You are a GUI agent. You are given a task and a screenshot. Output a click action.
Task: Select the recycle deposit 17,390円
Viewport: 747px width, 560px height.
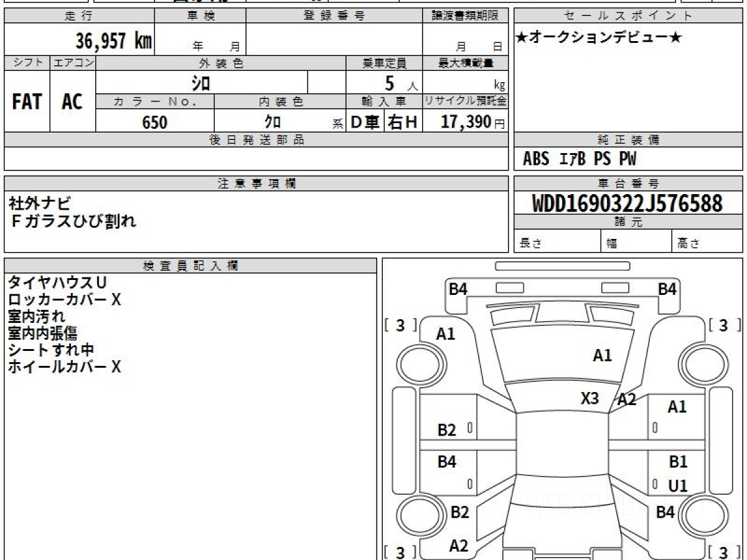[x=473, y=122]
